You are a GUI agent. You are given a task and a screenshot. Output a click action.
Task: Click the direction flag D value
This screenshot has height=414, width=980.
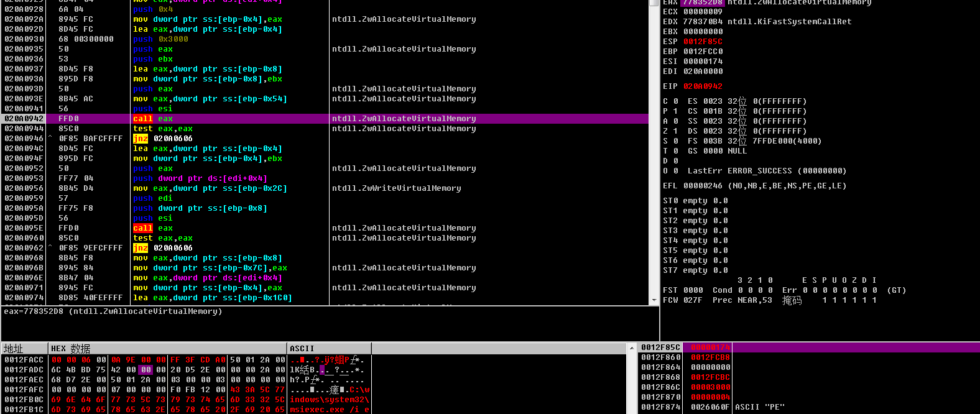(x=676, y=161)
